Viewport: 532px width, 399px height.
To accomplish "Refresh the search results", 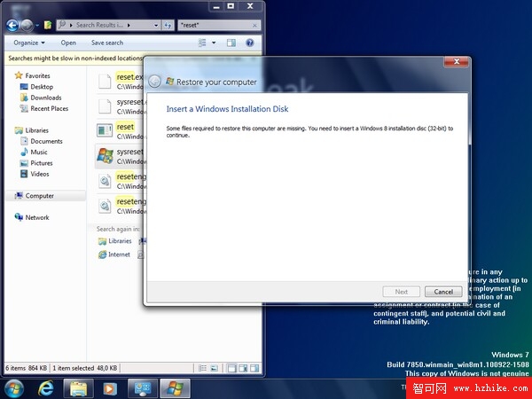I will pos(168,25).
